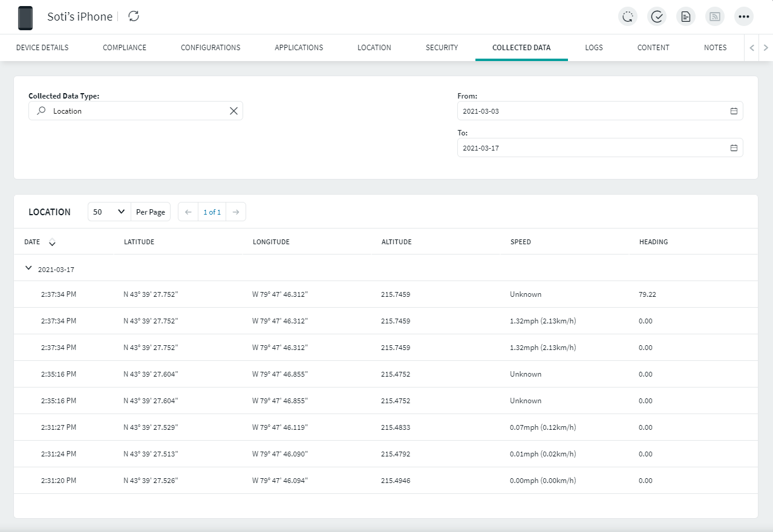
Task: Click the remote cast screen icon
Action: 714,17
